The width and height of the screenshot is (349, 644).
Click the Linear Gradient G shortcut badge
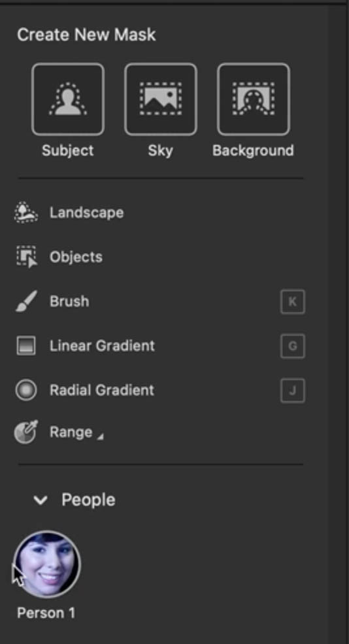pos(293,346)
